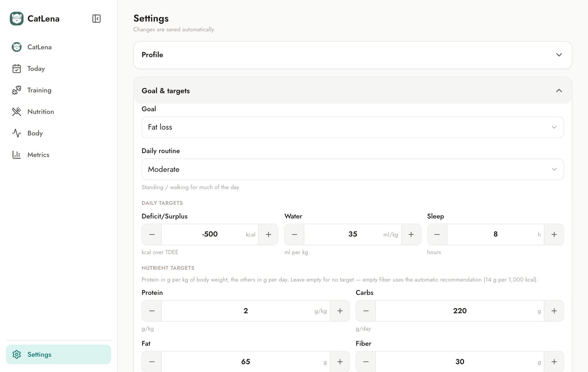Open the CatLena sidebar item

click(x=58, y=47)
